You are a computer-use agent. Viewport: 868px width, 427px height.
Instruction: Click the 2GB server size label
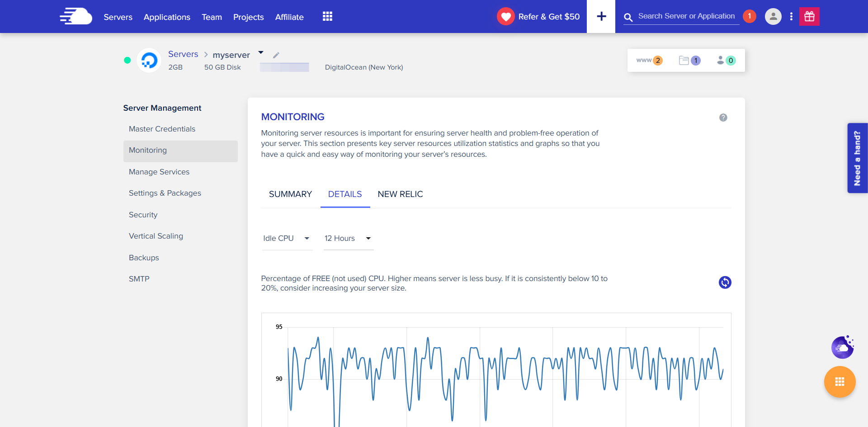(x=175, y=67)
